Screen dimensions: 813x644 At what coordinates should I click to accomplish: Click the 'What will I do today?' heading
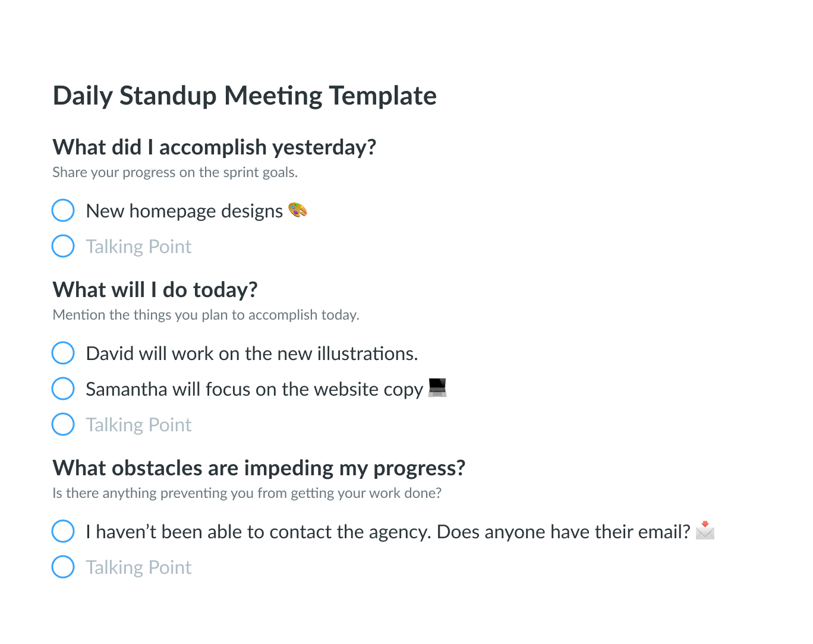coord(155,290)
